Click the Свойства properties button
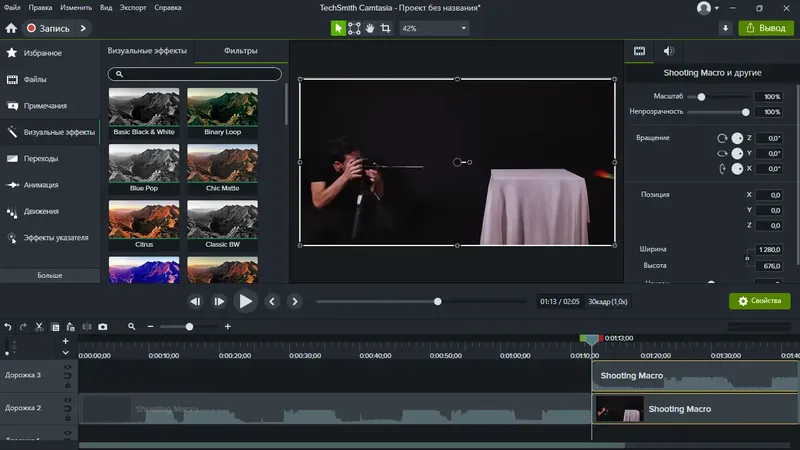 tap(759, 300)
